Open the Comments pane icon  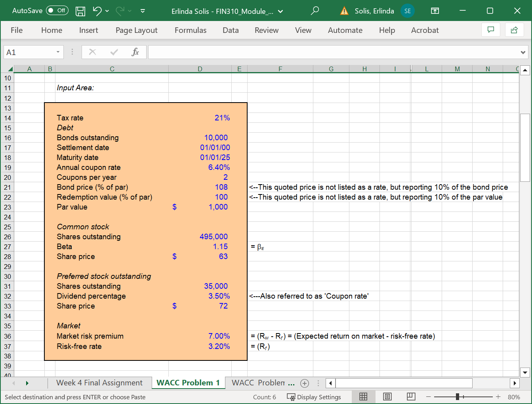(x=490, y=30)
